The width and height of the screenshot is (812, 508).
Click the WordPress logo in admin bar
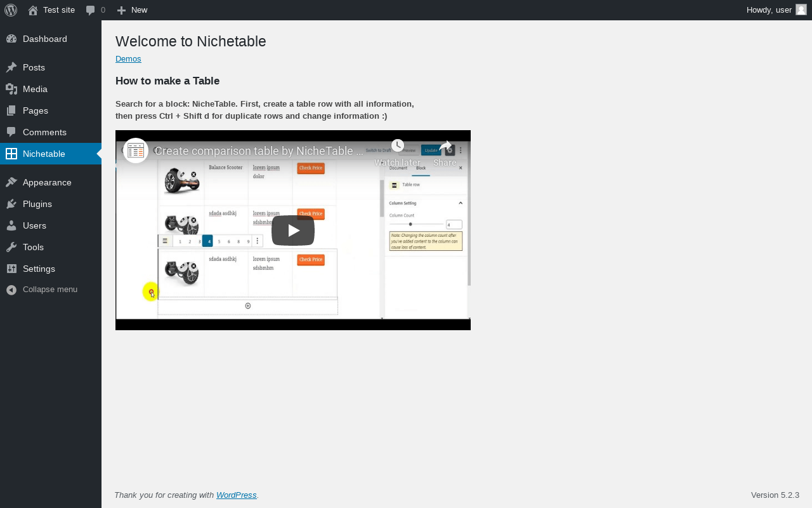[11, 10]
